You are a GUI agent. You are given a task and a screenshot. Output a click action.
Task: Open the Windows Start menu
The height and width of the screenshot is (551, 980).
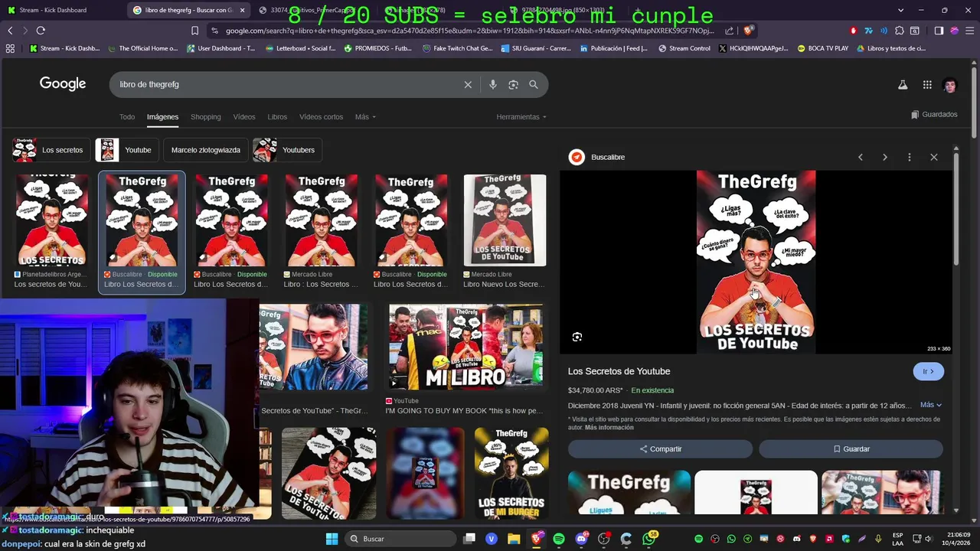[x=332, y=539]
